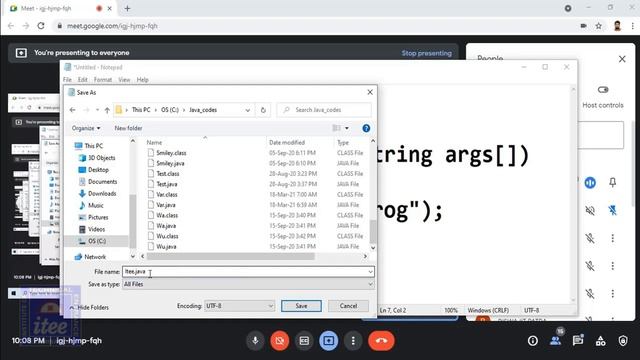Collapse the pane with Hide Folders
This screenshot has width=640, height=360.
(89, 307)
